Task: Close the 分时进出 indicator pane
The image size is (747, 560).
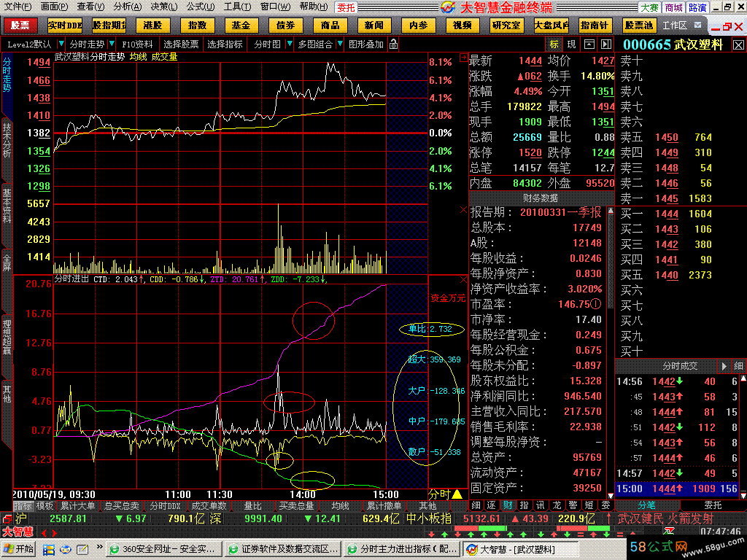Action: (x=463, y=279)
